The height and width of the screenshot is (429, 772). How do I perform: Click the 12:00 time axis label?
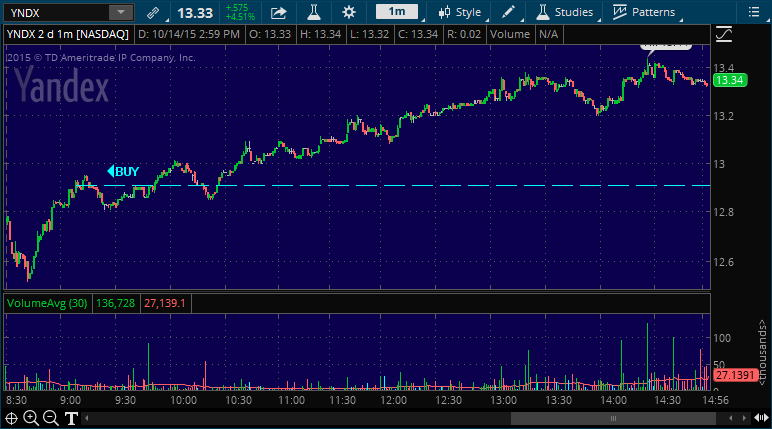pos(394,400)
